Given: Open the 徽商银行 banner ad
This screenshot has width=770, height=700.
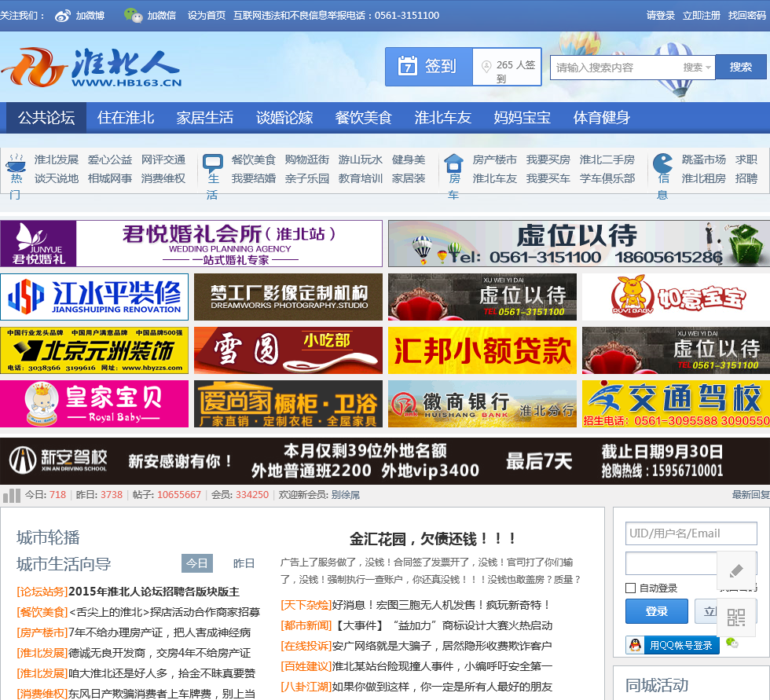Looking at the screenshot, I should [x=482, y=404].
